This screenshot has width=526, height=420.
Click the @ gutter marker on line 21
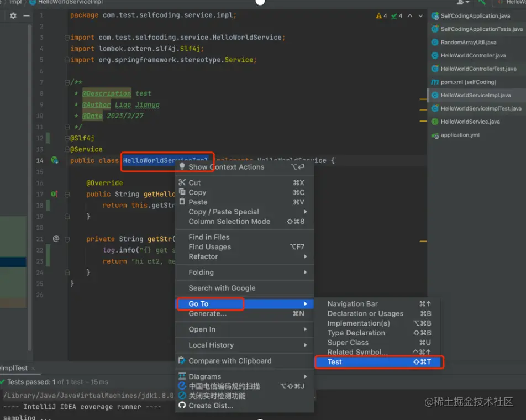pyautogui.click(x=56, y=239)
